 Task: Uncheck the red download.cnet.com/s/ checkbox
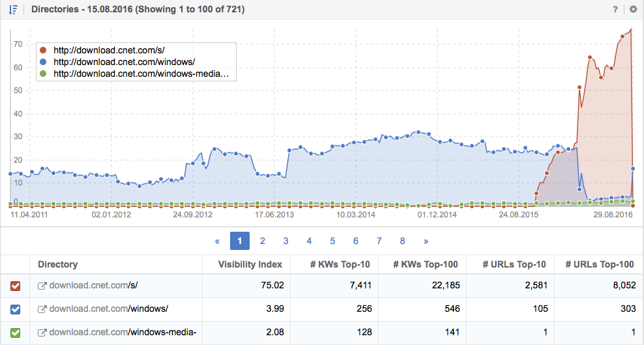coord(15,286)
